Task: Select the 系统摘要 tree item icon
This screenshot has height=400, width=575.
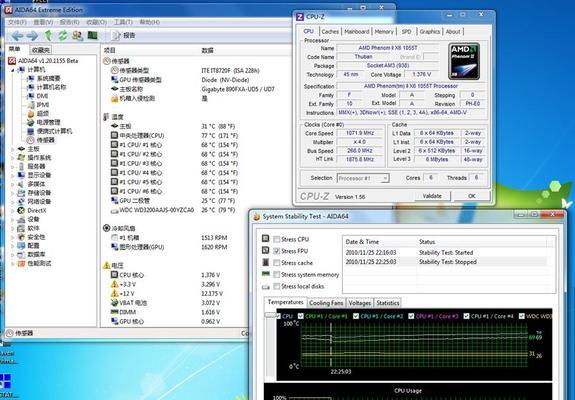Action: [x=30, y=78]
